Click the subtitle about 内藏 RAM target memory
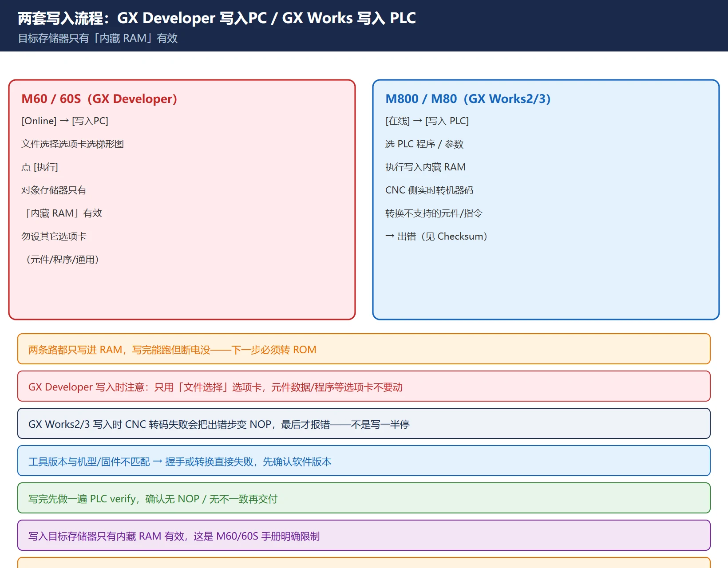 (x=98, y=38)
